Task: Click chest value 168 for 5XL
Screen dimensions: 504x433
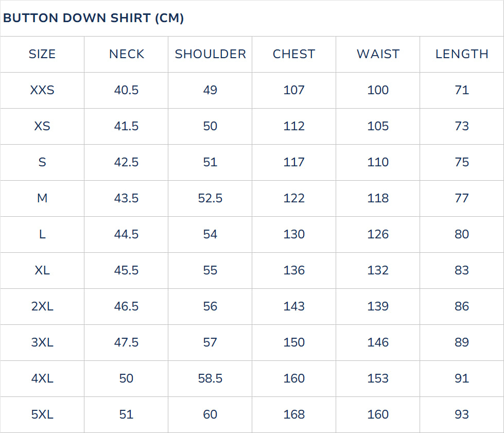Action: point(294,414)
